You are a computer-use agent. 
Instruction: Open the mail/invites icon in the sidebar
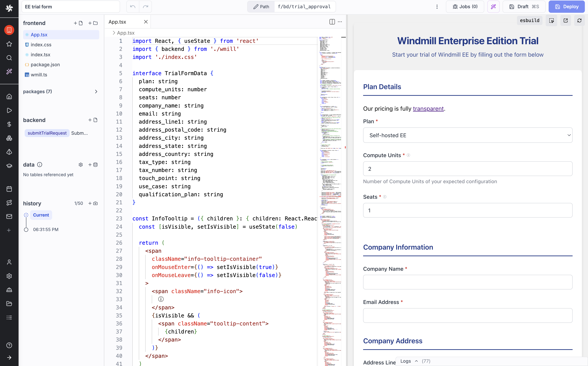click(9, 216)
